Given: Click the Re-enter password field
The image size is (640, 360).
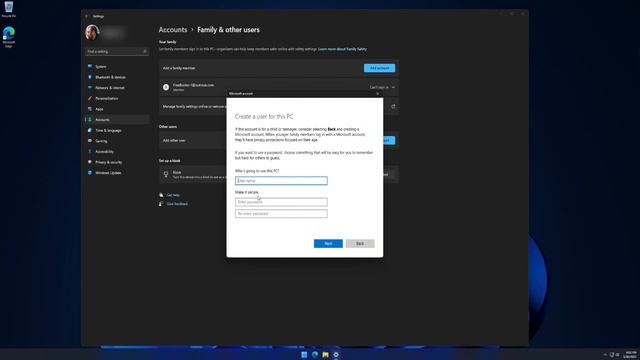Looking at the screenshot, I should [x=281, y=213].
